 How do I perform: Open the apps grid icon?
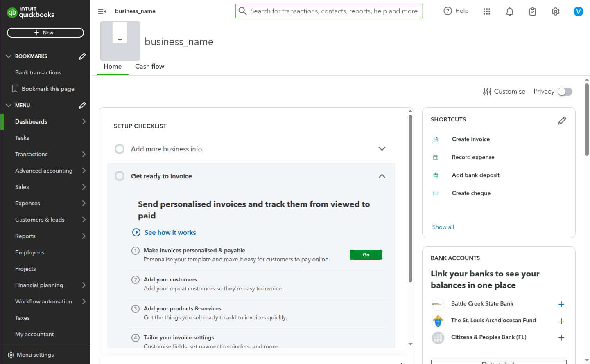(486, 11)
